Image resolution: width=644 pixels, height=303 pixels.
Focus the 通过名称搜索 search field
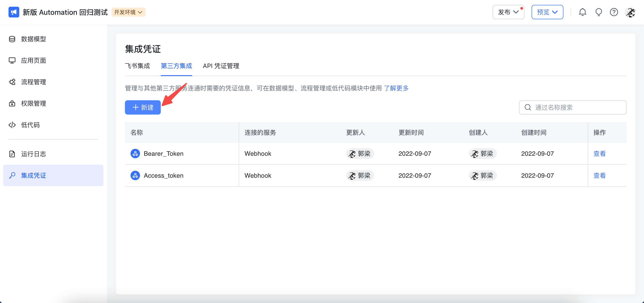point(573,107)
